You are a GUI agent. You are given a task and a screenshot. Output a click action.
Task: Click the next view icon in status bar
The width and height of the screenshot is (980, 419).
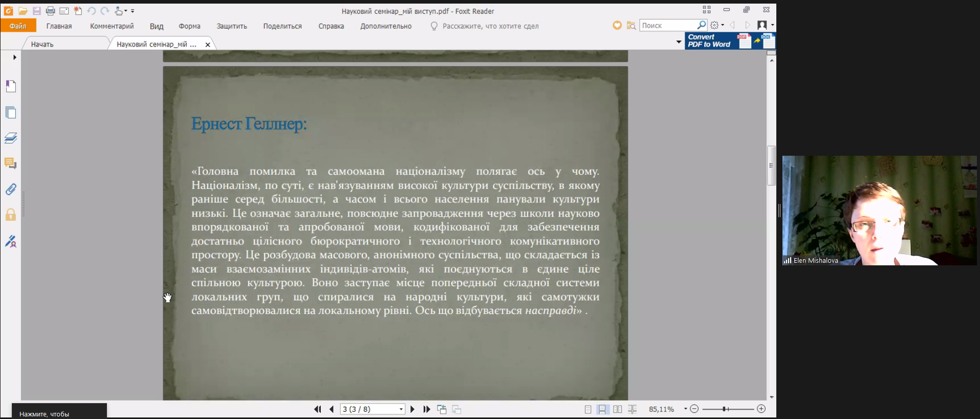click(456, 409)
